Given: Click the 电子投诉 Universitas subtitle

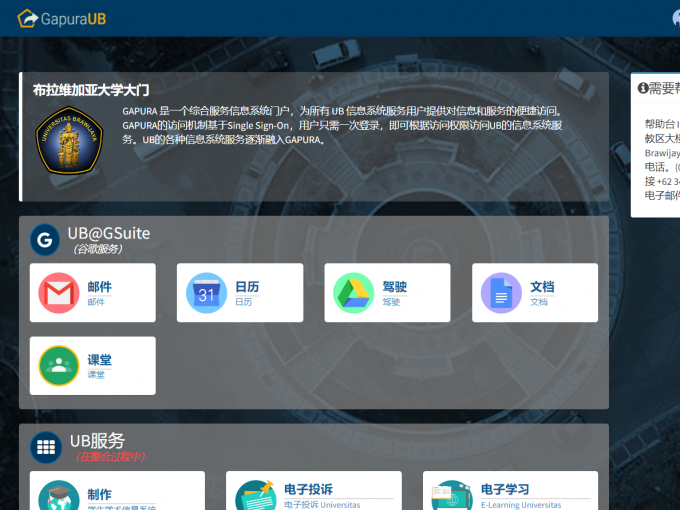Looking at the screenshot, I should click(x=322, y=505).
